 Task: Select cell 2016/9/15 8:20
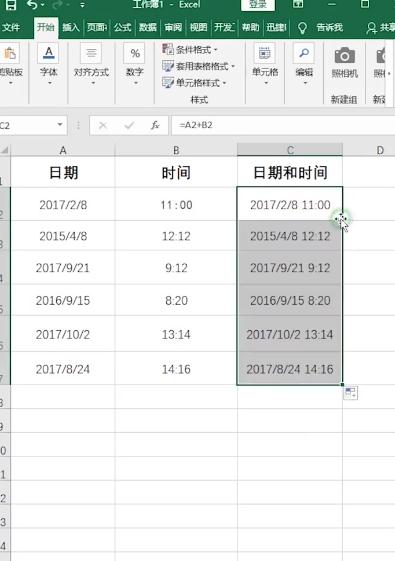290,300
